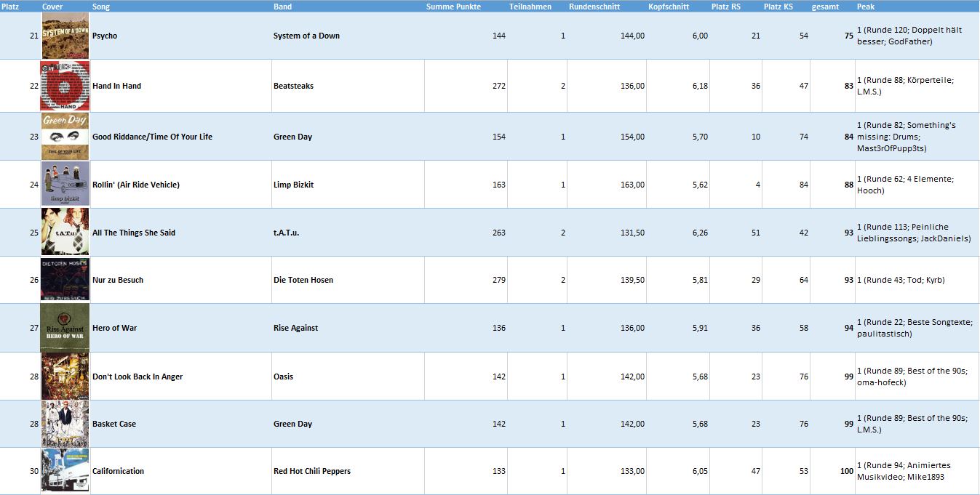Screen dimensions: 980x495
Task: Select the Californication cover thumbnail
Action: (65, 471)
